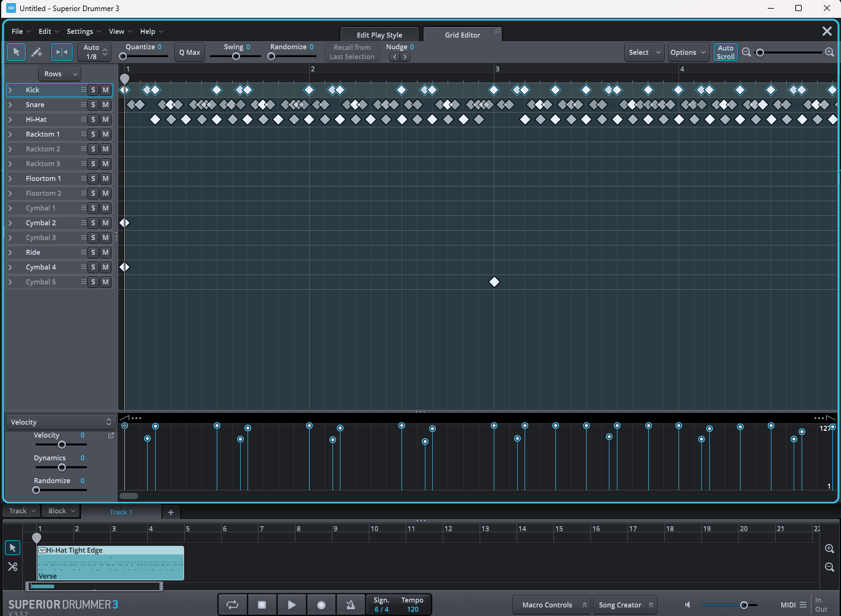This screenshot has width=841, height=616.
Task: Open the Rows dropdown
Action: pos(59,74)
